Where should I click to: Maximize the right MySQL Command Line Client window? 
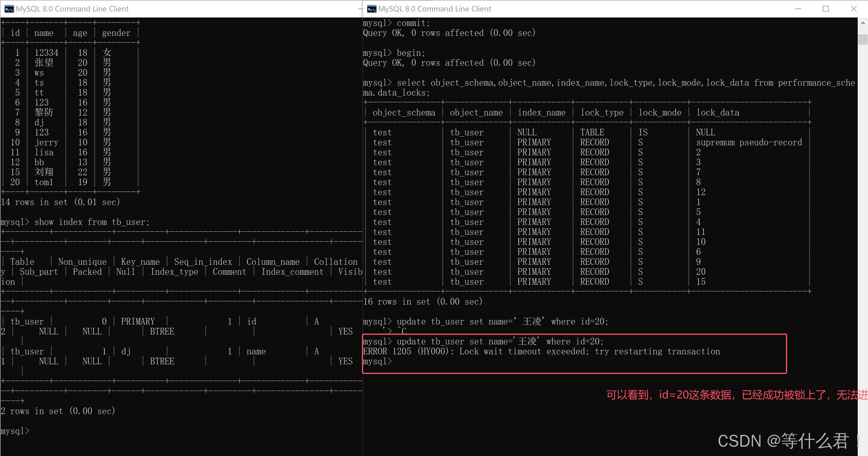click(825, 9)
